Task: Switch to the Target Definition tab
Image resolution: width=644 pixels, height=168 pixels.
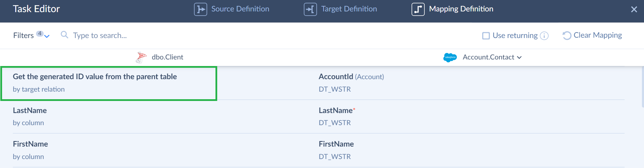Action: [349, 9]
